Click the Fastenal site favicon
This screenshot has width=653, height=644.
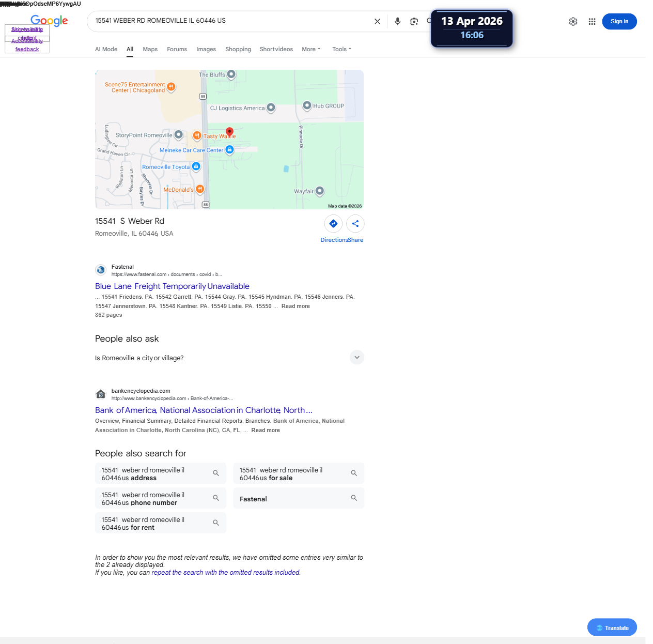101,270
